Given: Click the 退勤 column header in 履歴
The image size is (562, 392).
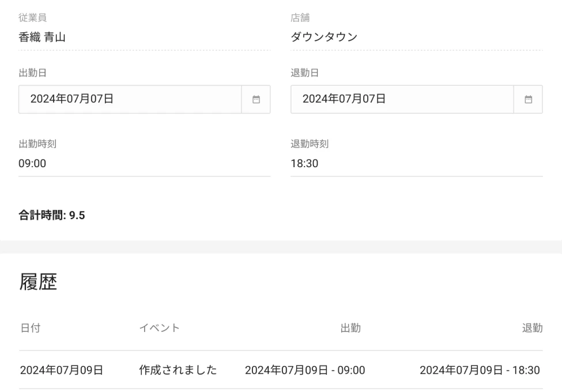Looking at the screenshot, I should click(532, 328).
